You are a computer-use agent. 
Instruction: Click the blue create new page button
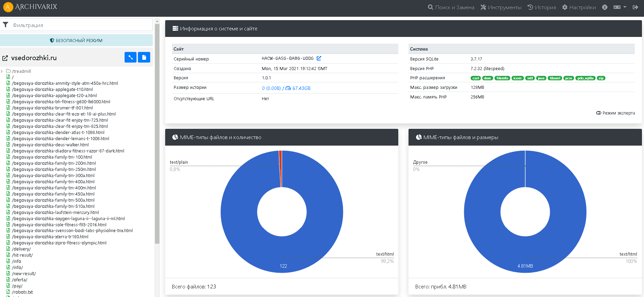[144, 57]
